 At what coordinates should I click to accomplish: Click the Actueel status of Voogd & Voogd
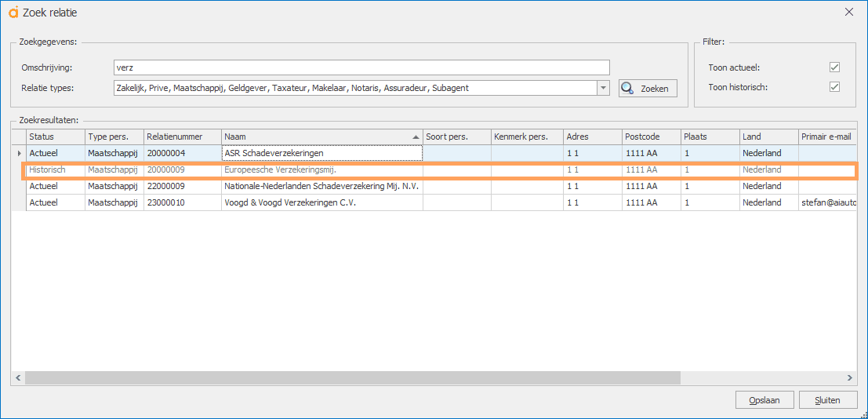click(x=56, y=203)
